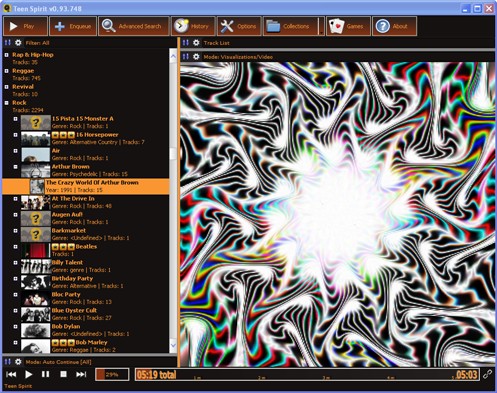Open the Collections folder icon

click(273, 26)
